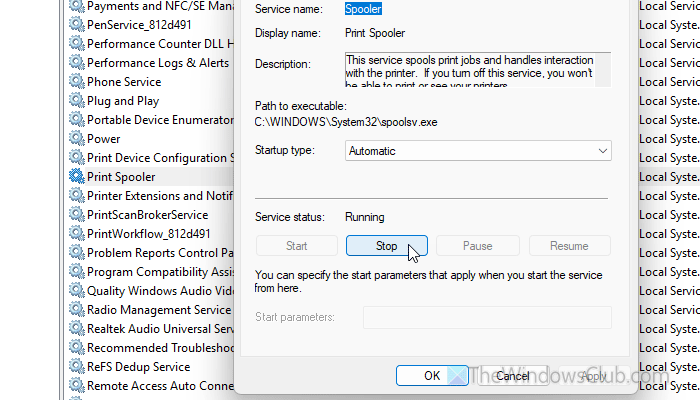This screenshot has height=400, width=700.
Task: Stop the Print Spooler service
Action: (387, 246)
